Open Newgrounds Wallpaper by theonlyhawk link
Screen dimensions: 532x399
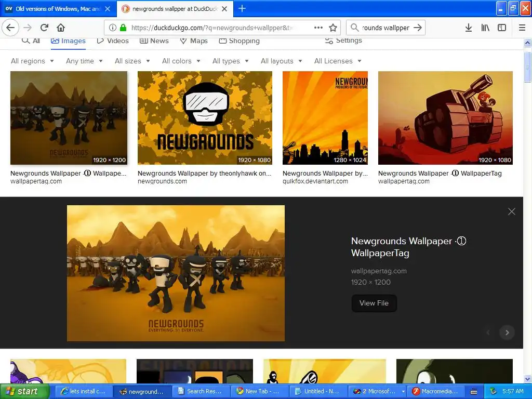204,174
